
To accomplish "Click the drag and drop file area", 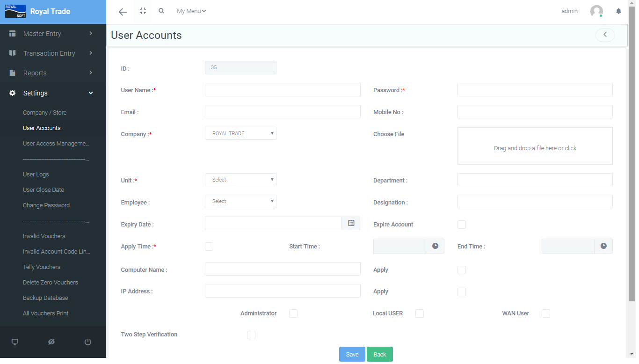I will coord(535,146).
